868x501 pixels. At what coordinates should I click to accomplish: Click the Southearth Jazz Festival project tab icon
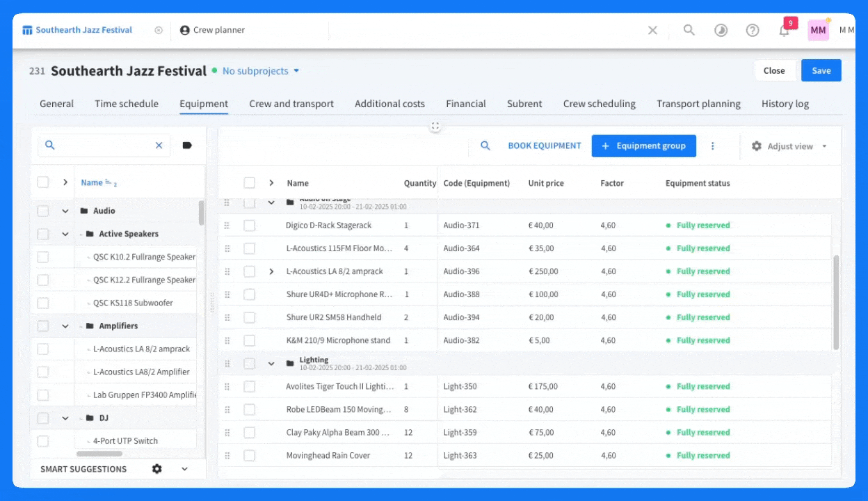[27, 31]
